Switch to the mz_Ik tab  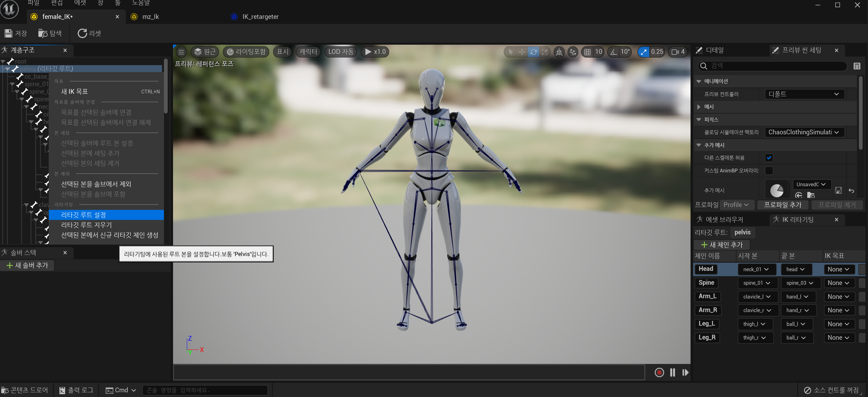(x=150, y=16)
